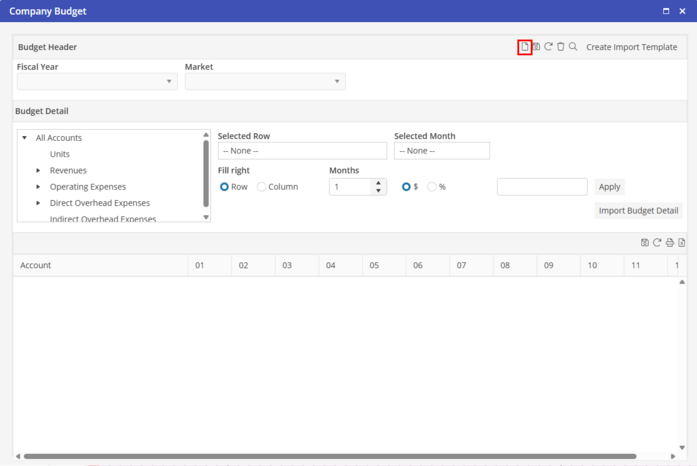This screenshot has height=466, width=697.
Task: Export the grid to Excel
Action: (x=682, y=243)
